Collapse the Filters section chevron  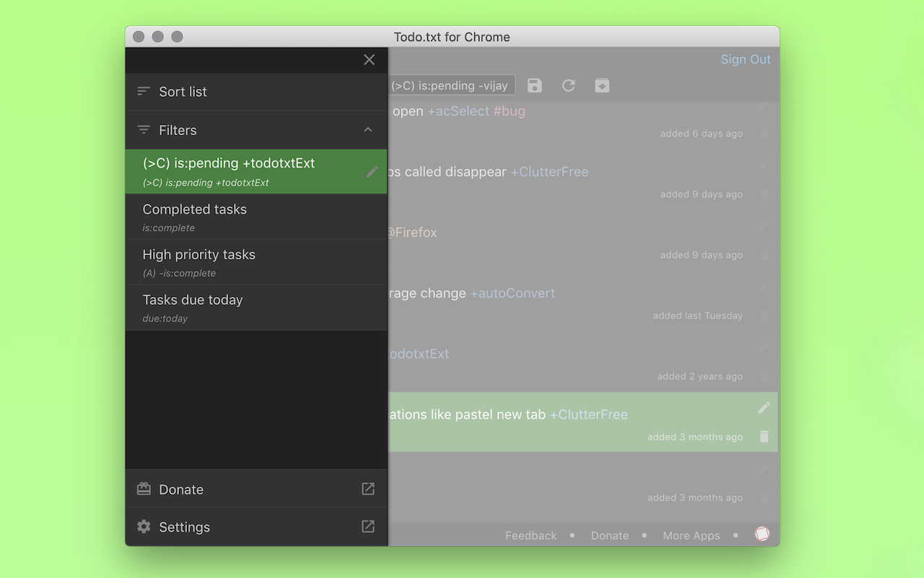pyautogui.click(x=368, y=130)
